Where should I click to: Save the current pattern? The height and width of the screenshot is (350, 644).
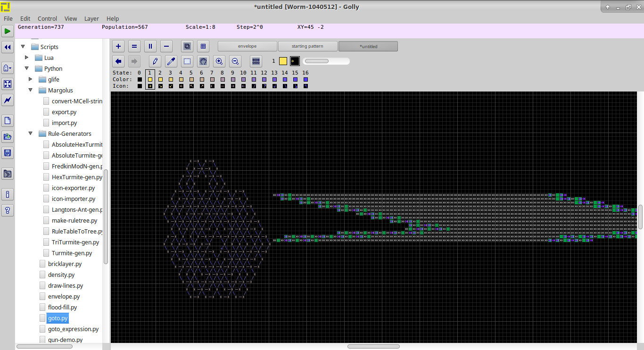[x=8, y=153]
